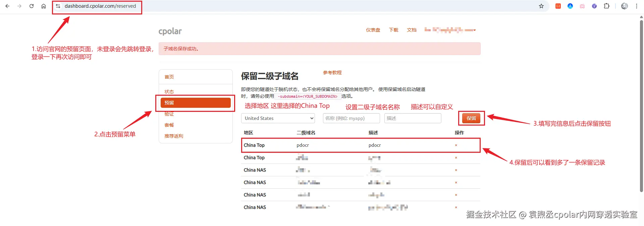This screenshot has width=644, height=226.
Task: Click the 描述 table column header
Action: point(373,133)
